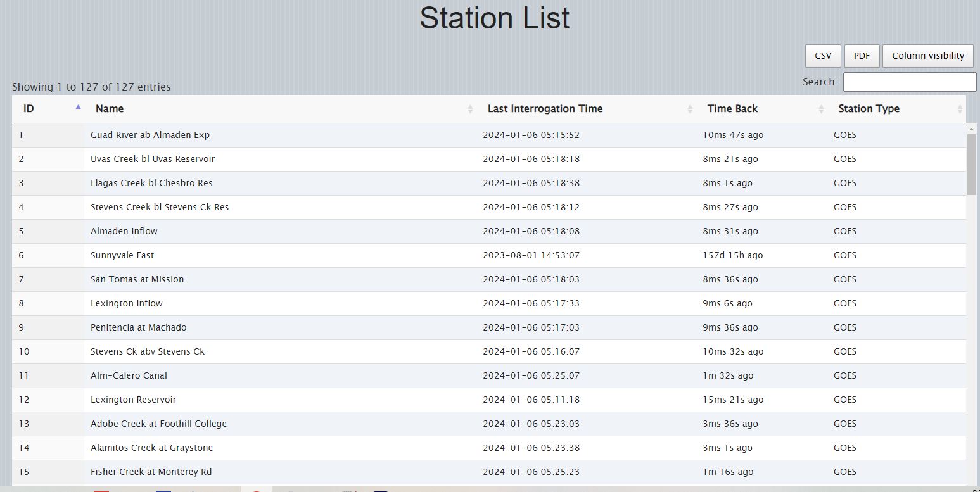Export the table with the CSV button

(x=823, y=56)
